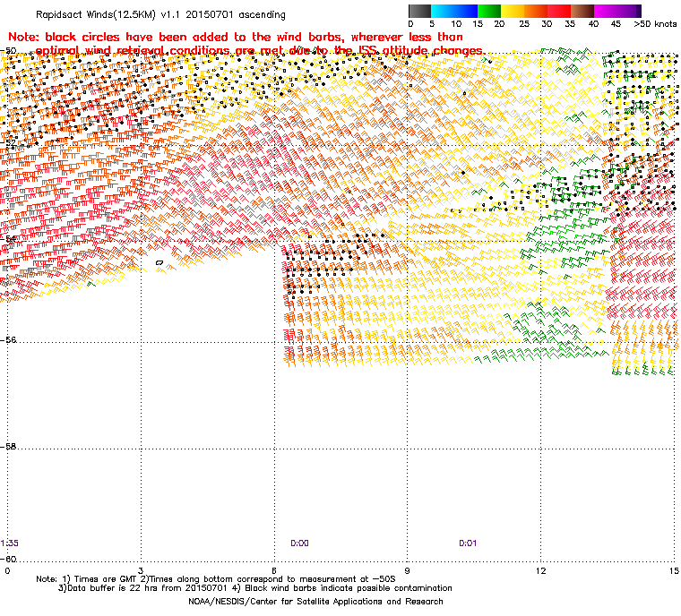The height and width of the screenshot is (616, 681).
Task: Click the '35' legend scale label
Action: (570, 24)
